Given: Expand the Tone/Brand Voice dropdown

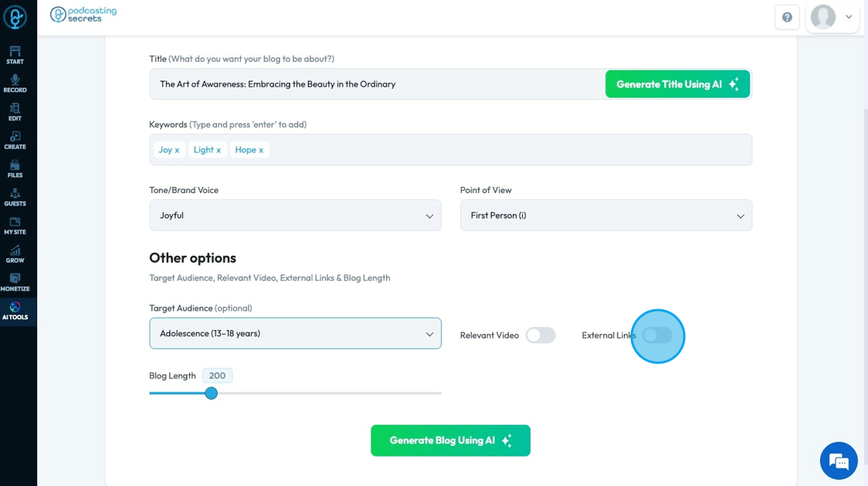Looking at the screenshot, I should pyautogui.click(x=295, y=215).
